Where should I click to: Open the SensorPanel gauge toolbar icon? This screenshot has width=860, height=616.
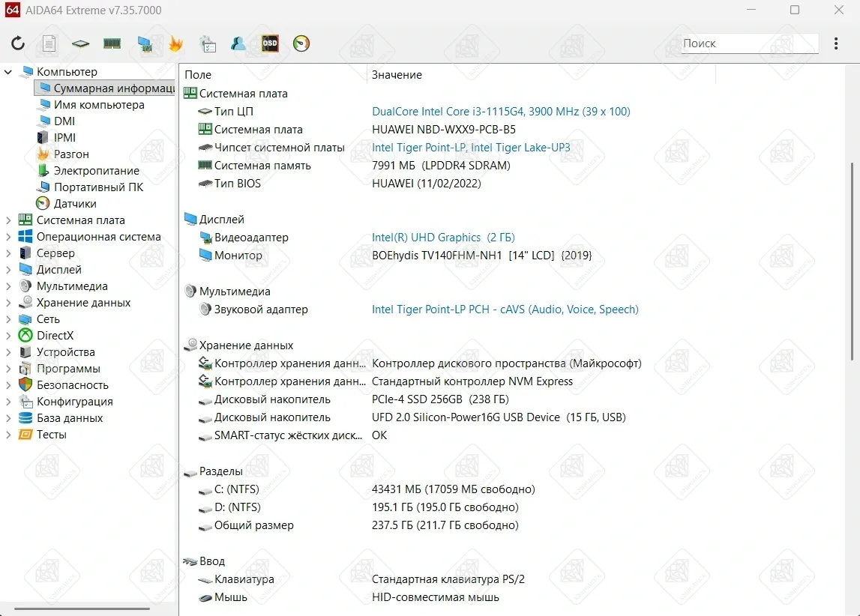tap(301, 43)
